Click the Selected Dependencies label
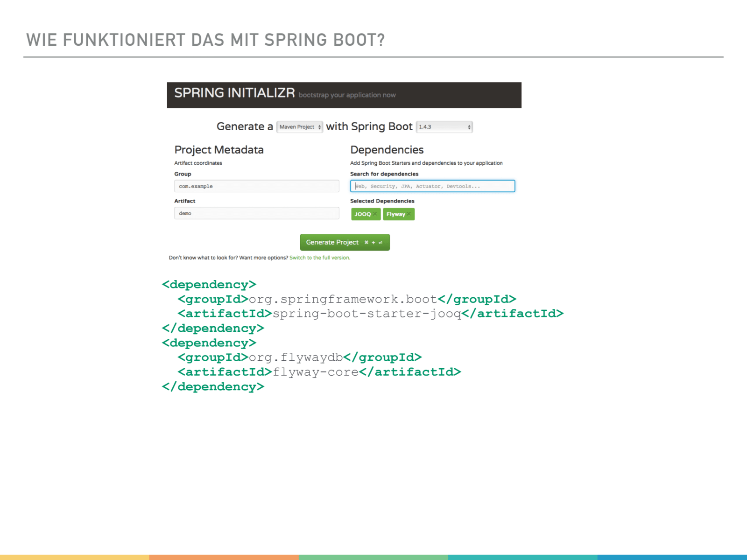 point(382,201)
